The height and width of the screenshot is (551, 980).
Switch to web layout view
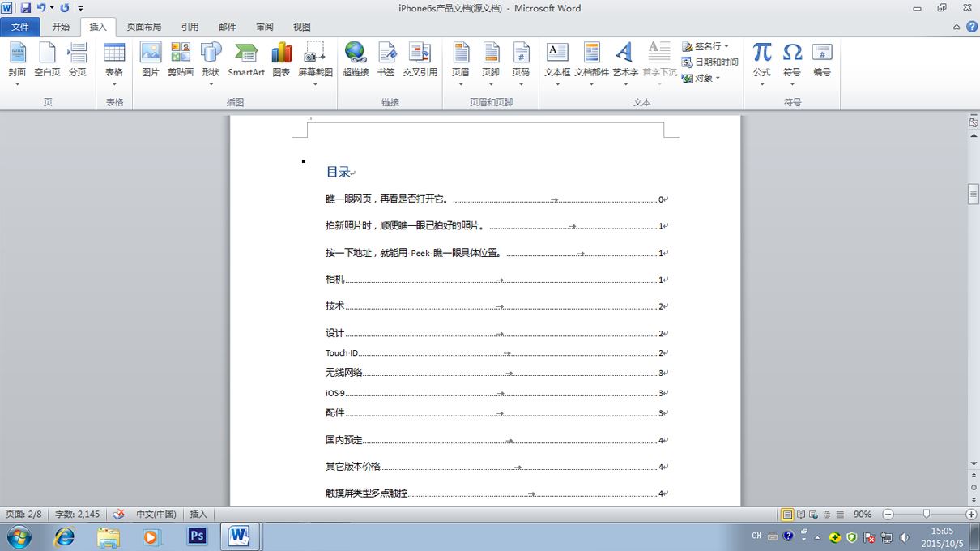point(814,515)
